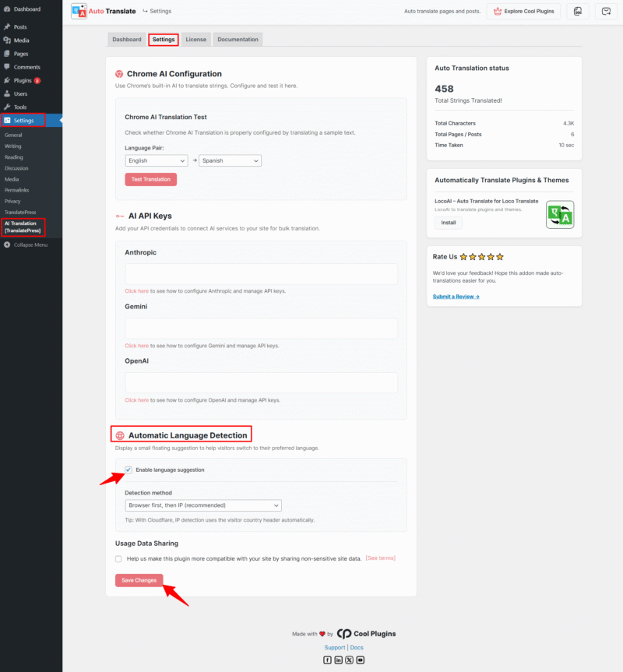
Task: Open the Language Pair source dropdown showing English
Action: point(155,160)
